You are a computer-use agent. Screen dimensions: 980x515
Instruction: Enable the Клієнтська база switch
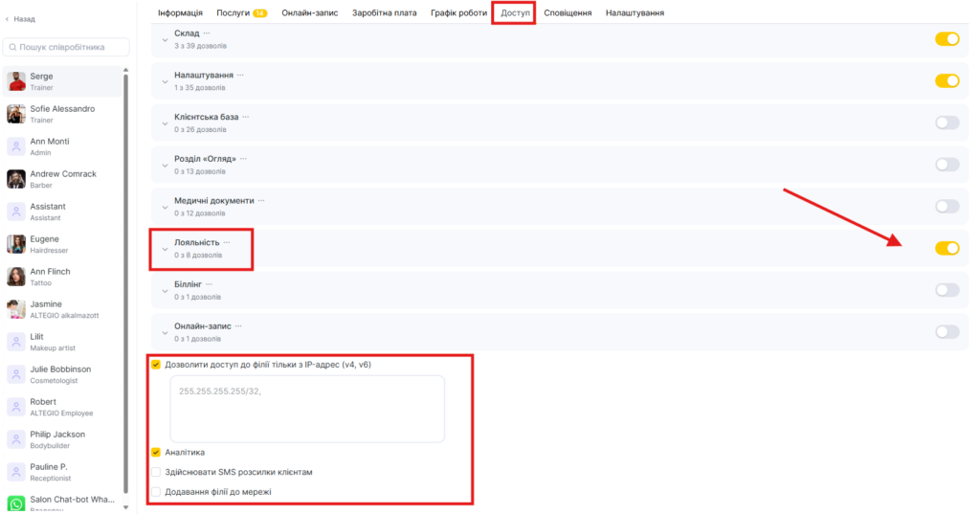(947, 123)
